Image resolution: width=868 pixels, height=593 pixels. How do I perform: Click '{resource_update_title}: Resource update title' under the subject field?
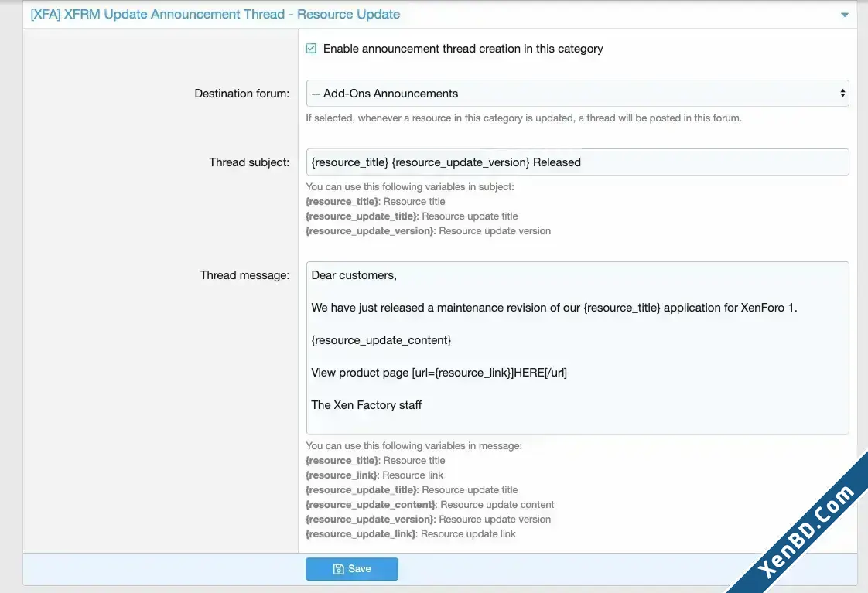tap(412, 216)
